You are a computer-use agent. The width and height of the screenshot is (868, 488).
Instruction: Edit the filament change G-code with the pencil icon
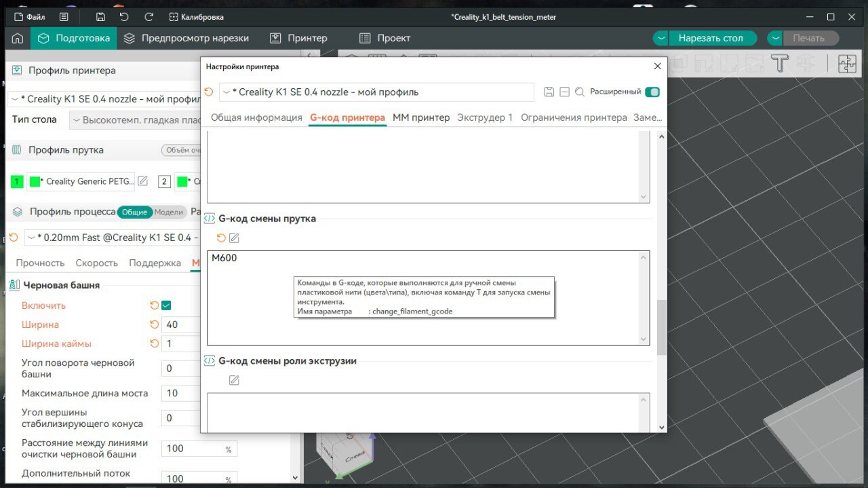click(234, 238)
